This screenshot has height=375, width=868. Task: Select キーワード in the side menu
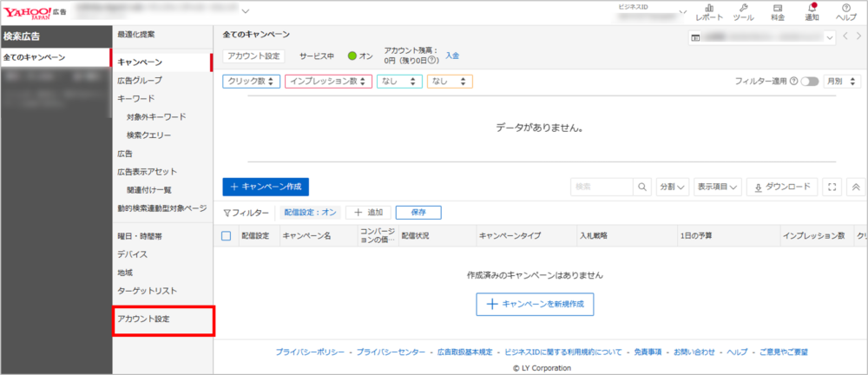pyautogui.click(x=136, y=99)
